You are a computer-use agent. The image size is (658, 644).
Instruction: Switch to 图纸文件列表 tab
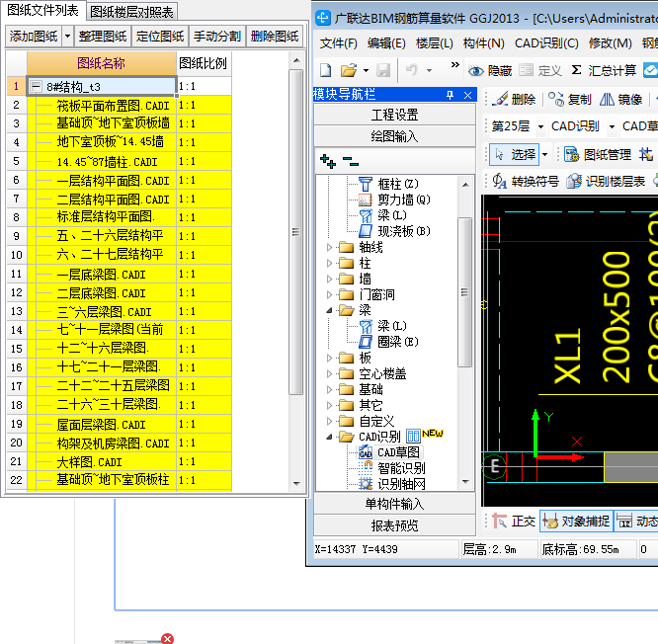(x=42, y=10)
